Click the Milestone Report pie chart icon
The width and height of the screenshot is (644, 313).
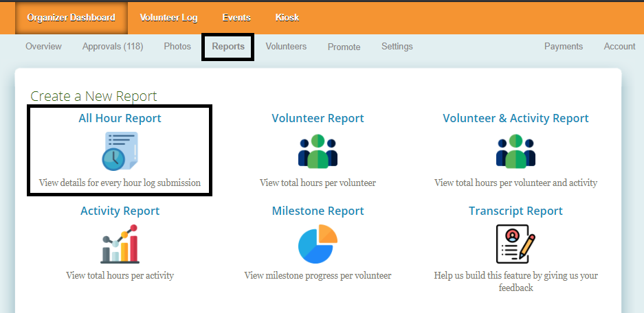[318, 244]
